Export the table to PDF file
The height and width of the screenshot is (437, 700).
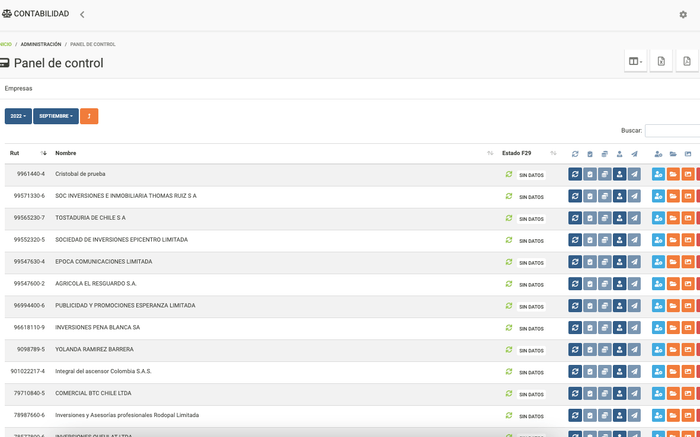pos(686,62)
